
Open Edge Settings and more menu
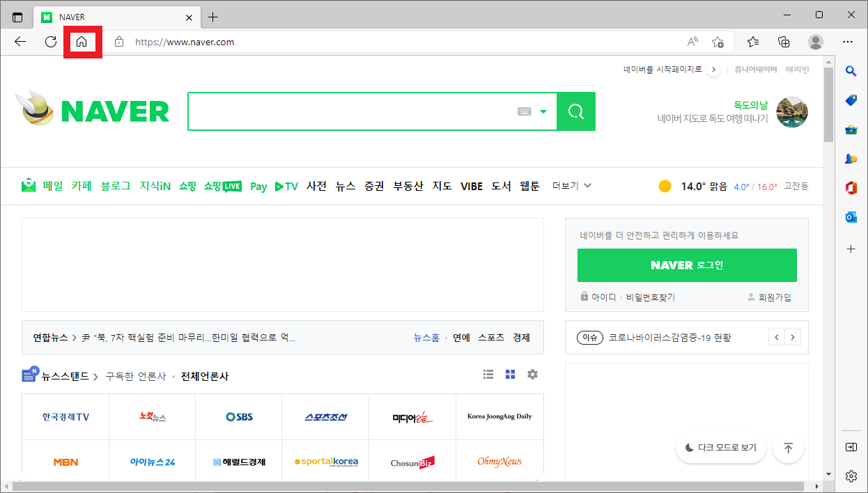pyautogui.click(x=848, y=42)
